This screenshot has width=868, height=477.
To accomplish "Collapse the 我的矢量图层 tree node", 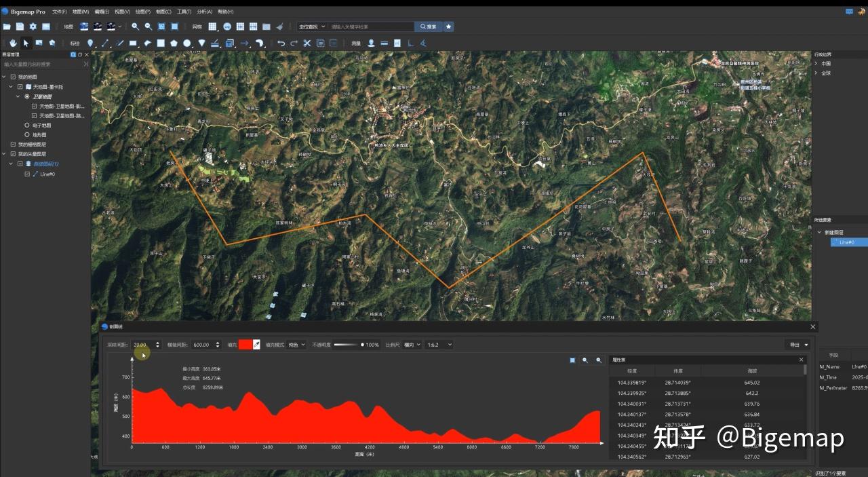I will click(x=4, y=154).
